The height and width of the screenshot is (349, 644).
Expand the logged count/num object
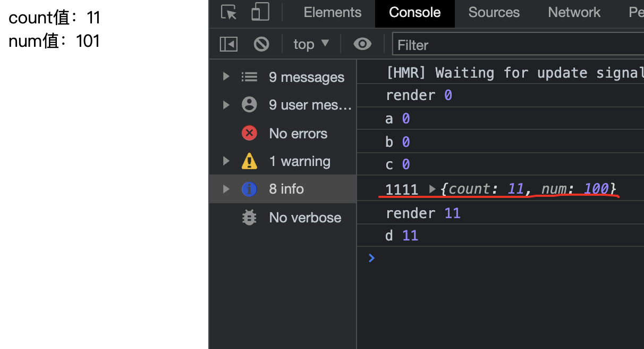click(432, 189)
